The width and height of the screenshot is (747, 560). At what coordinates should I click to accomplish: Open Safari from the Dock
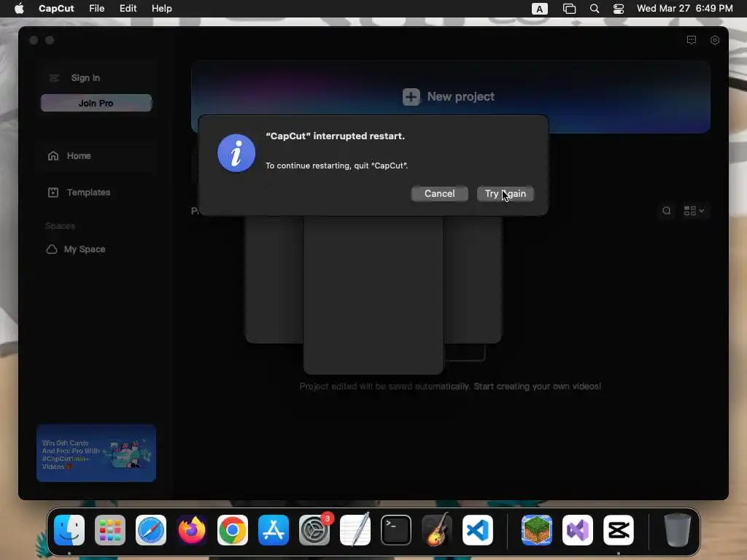(x=151, y=530)
